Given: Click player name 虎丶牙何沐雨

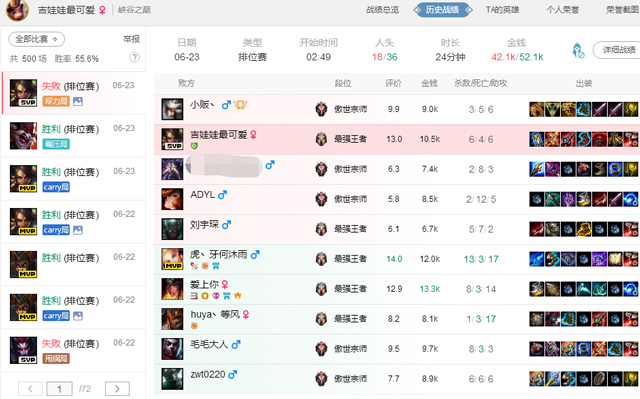Looking at the screenshot, I should pos(219,255).
